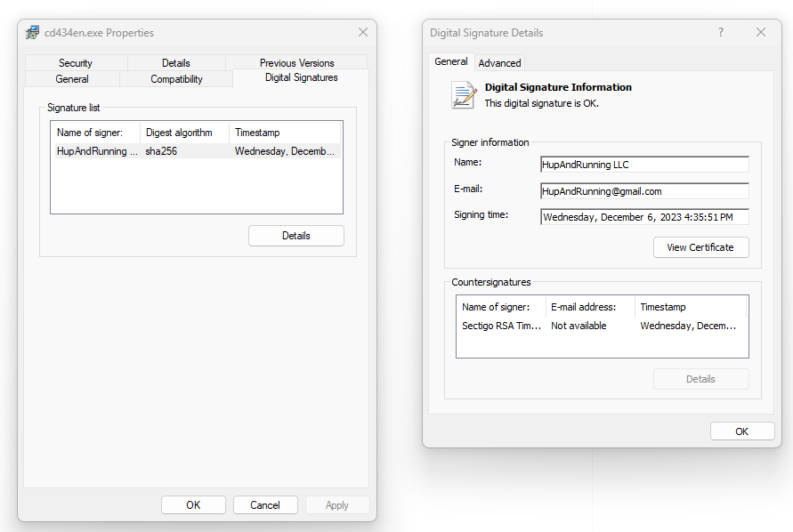This screenshot has height=532, width=793.
Task: Click the cd434en.exe file icon in title bar
Action: [32, 33]
